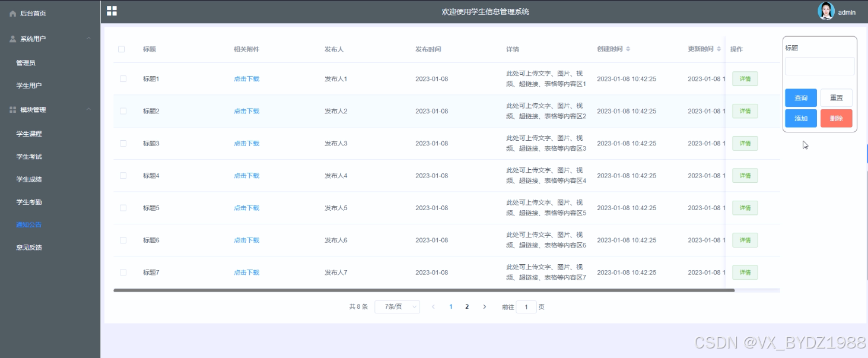The width and height of the screenshot is (868, 358).
Task: Click the home icon beside 后台首页
Action: click(x=12, y=13)
